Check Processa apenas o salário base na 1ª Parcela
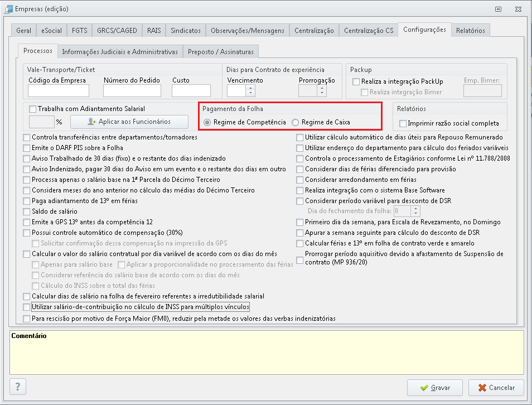 pyautogui.click(x=26, y=180)
